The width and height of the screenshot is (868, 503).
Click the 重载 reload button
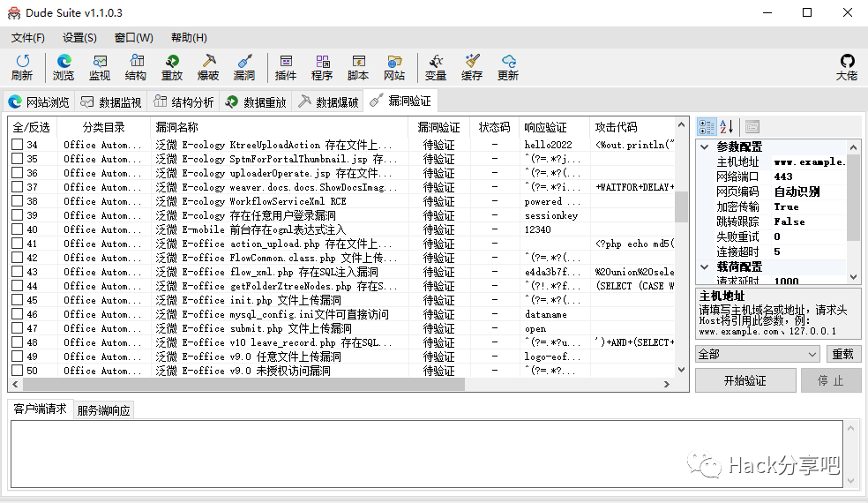(842, 354)
